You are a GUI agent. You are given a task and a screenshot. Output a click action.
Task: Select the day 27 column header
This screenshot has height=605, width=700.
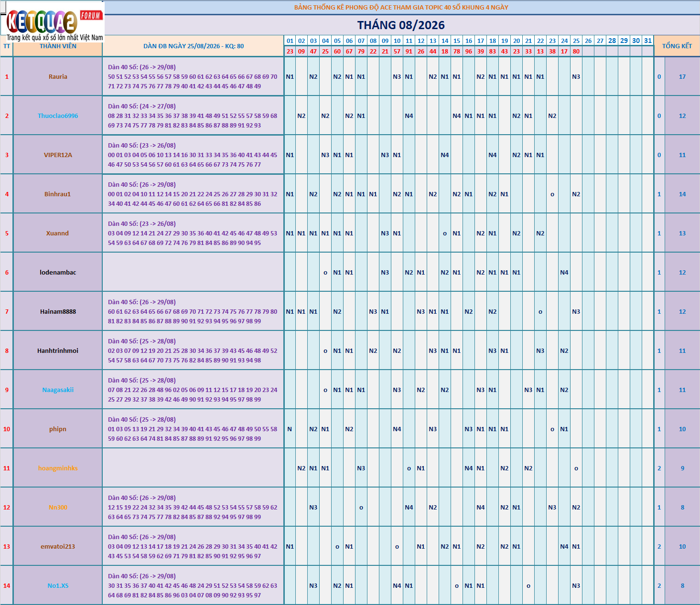coord(600,41)
